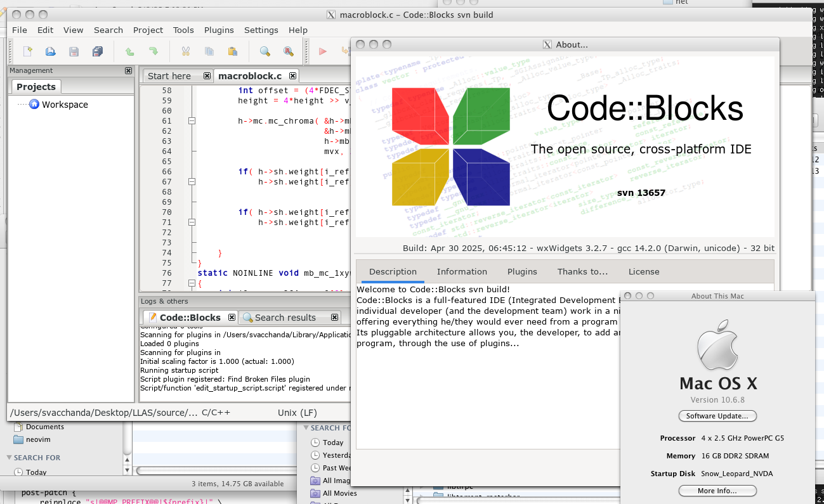Open the Edit menu
This screenshot has width=824, height=504.
coord(45,30)
